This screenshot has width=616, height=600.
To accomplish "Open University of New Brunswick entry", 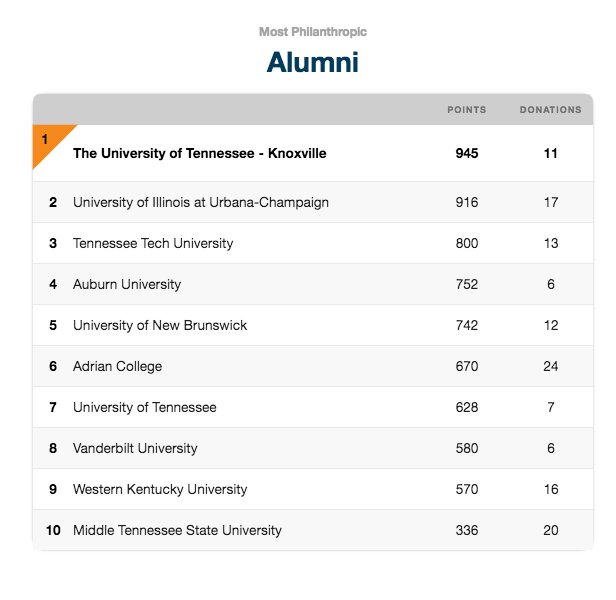I will tap(313, 325).
